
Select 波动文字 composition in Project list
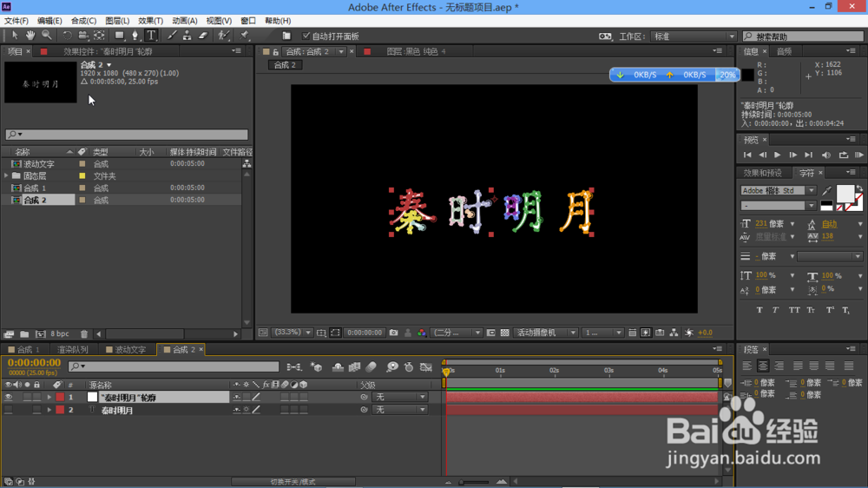[x=39, y=164]
